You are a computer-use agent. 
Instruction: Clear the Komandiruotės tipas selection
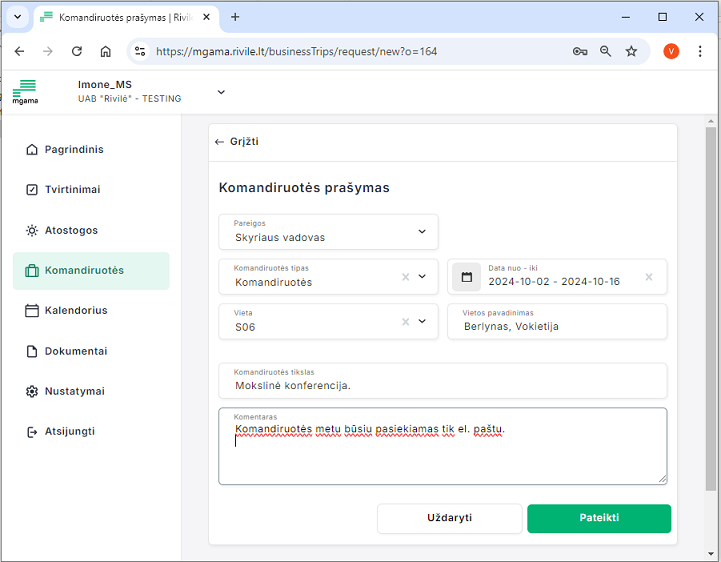tap(405, 277)
